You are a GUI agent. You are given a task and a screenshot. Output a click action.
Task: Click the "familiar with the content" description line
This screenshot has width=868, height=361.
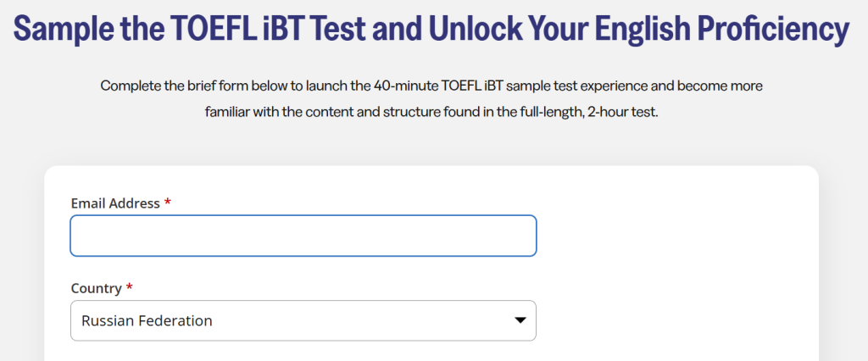coord(280,112)
